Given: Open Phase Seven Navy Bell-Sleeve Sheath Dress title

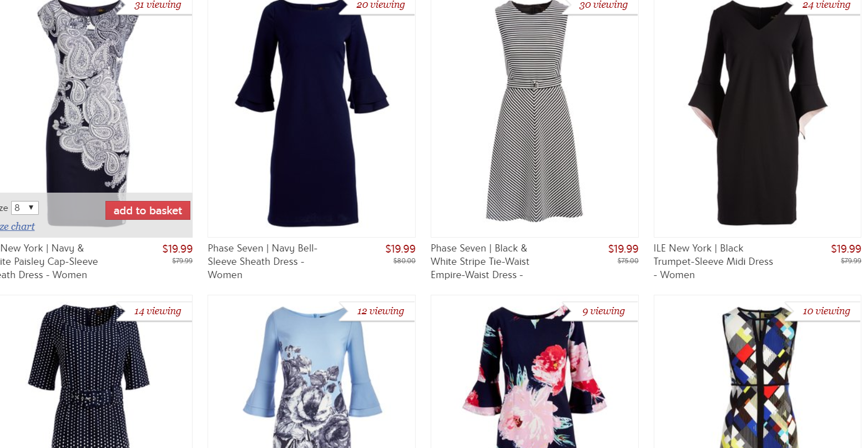Looking at the screenshot, I should pos(263,261).
